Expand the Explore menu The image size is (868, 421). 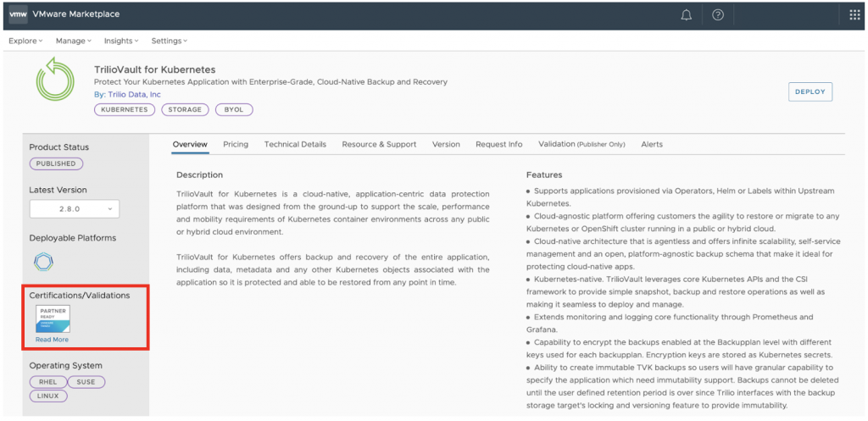[25, 41]
